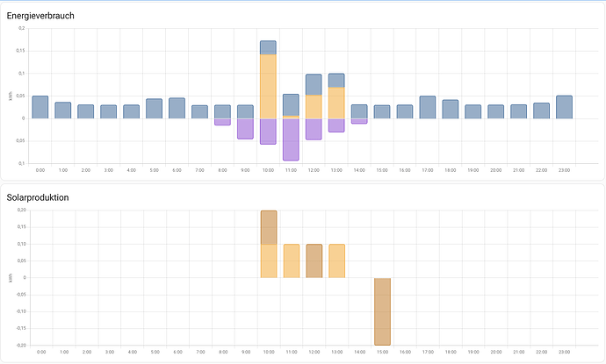Click the purple 9:00 segment in Energieverbrauch
Screen dimensions: 606x364
(245, 129)
